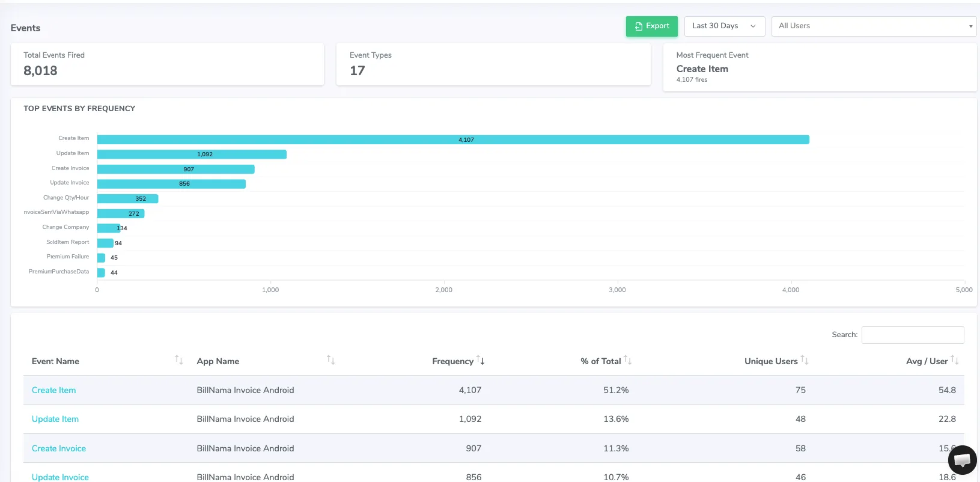
Task: Click the Events page title
Action: (x=25, y=28)
